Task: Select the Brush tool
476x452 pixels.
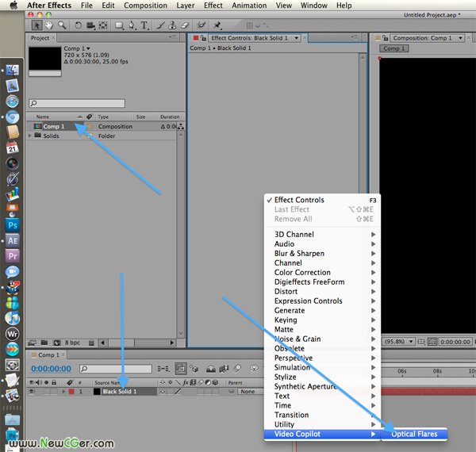Action: click(x=160, y=26)
